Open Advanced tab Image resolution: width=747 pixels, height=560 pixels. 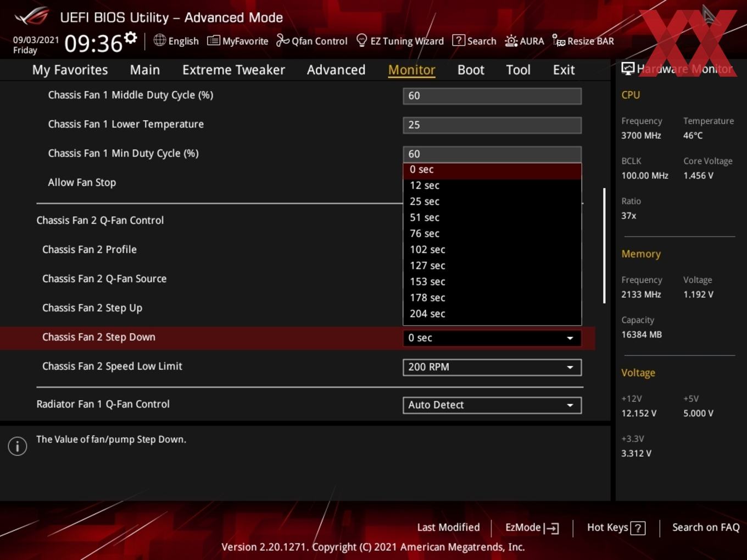click(336, 70)
